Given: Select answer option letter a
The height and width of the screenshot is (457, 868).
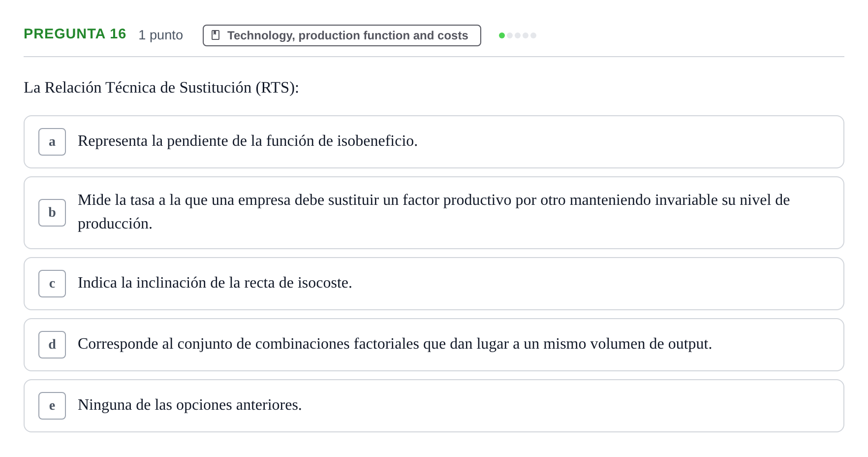Looking at the screenshot, I should (x=52, y=142).
